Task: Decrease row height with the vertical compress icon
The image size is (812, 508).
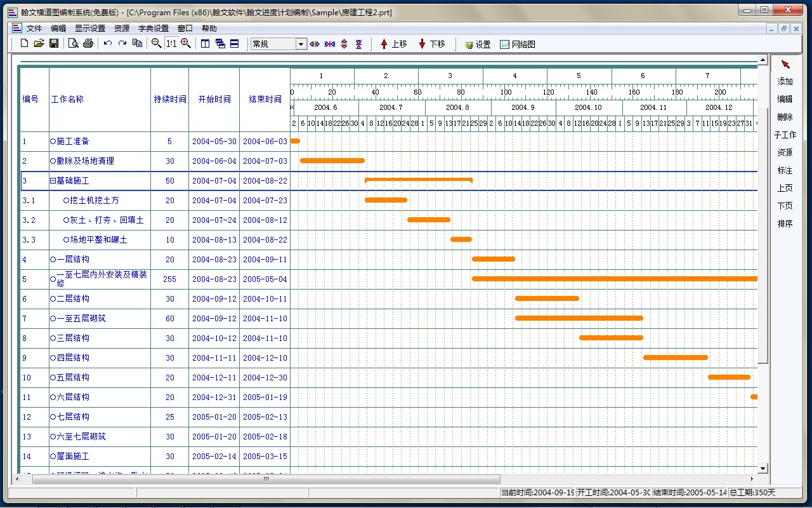Action: [x=359, y=44]
